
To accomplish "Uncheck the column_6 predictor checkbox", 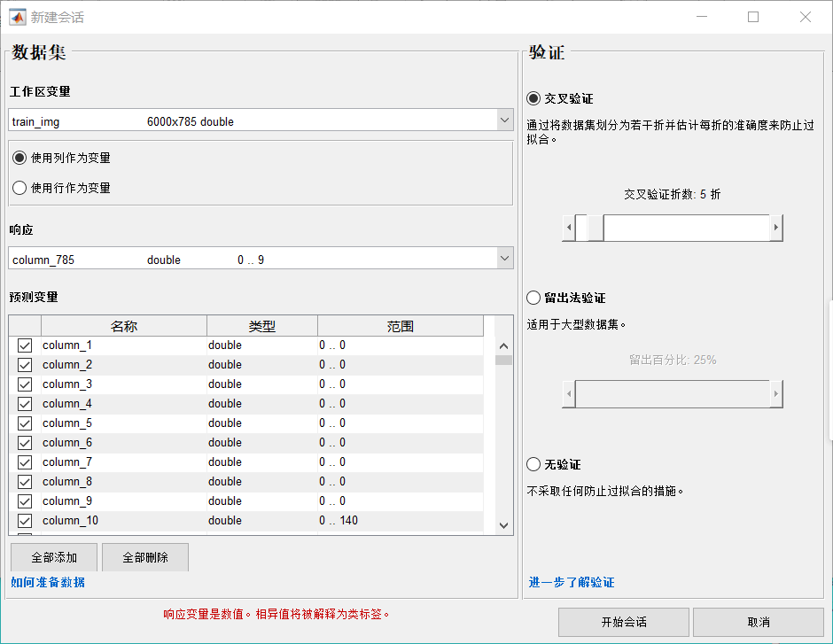I will [25, 443].
